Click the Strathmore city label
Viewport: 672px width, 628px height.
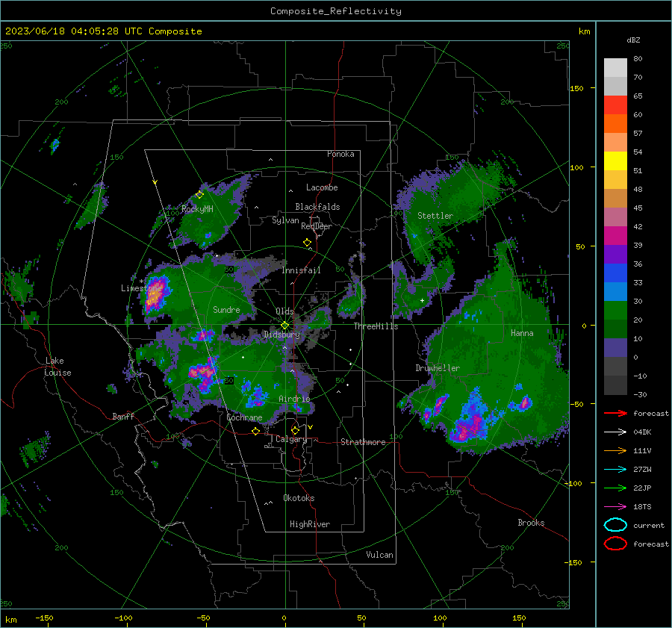[x=363, y=442]
